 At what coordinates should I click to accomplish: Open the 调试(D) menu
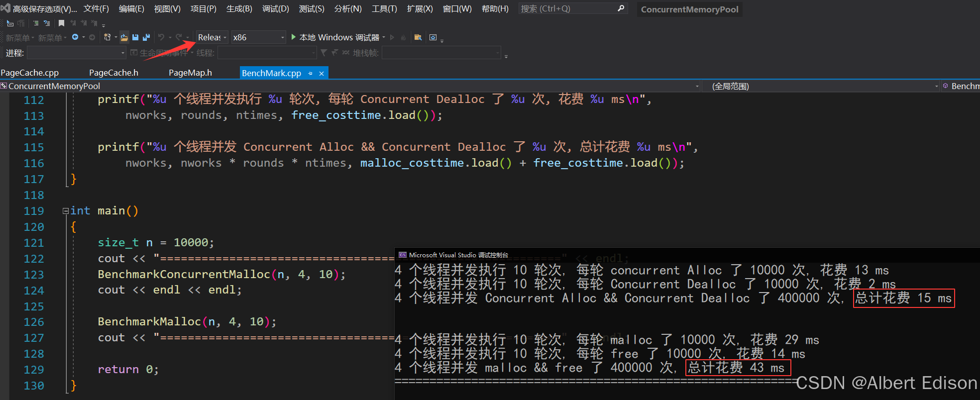click(x=275, y=8)
